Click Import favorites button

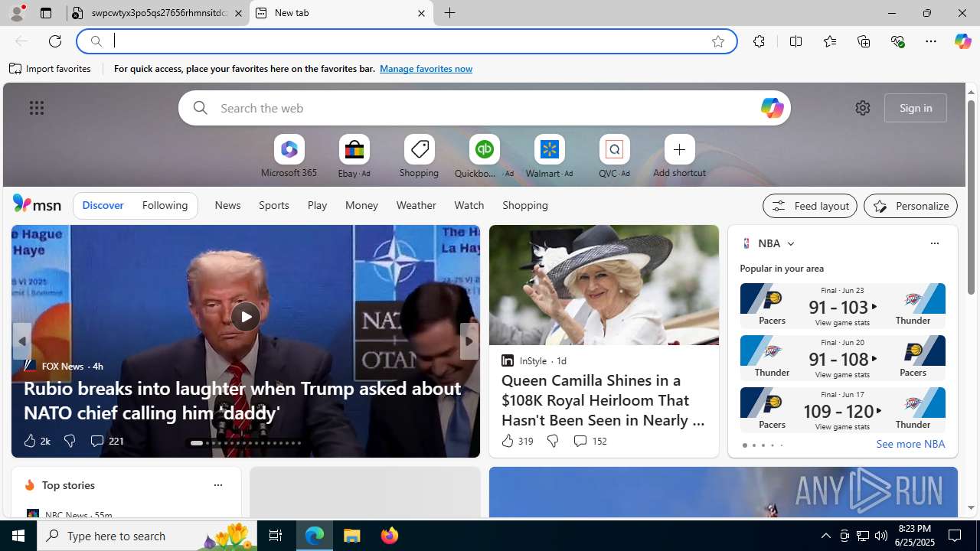click(51, 69)
